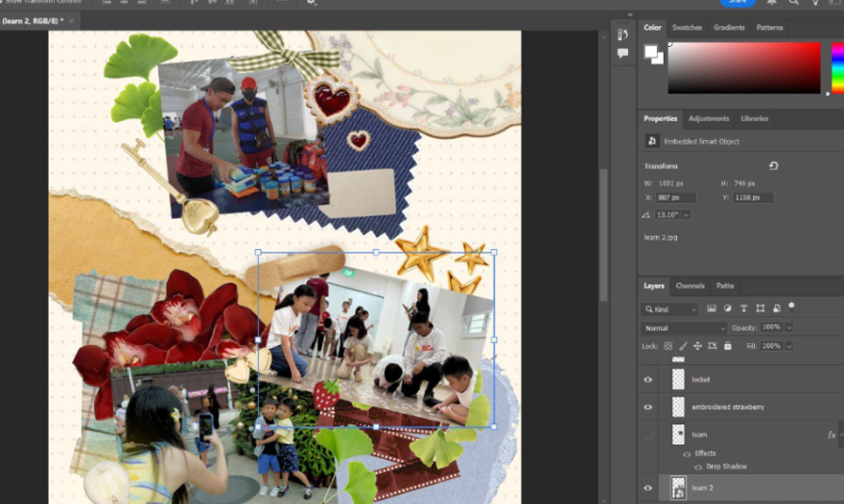Reset transform with the rotate-back icon
This screenshot has height=504, width=844.
click(x=773, y=166)
